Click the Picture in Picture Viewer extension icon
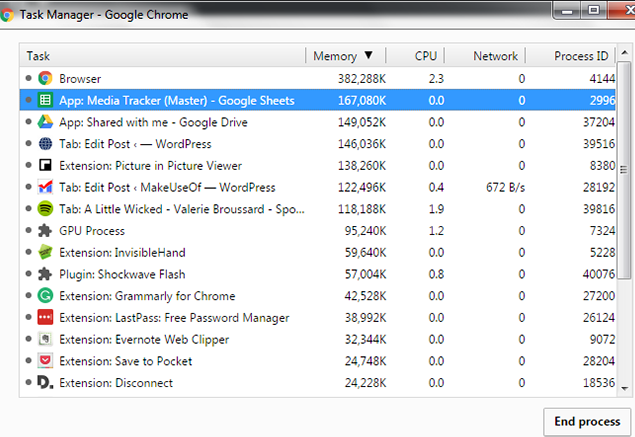Image resolution: width=635 pixels, height=437 pixels. [45, 165]
